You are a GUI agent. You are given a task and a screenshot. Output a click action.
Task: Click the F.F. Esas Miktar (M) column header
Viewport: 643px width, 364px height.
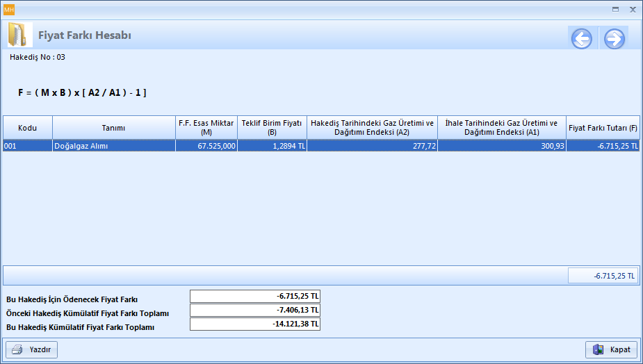coord(206,128)
